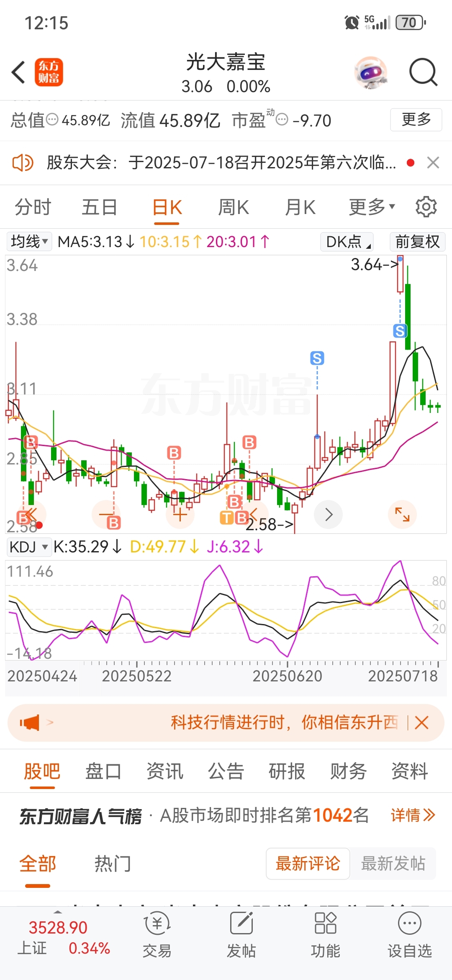
Task: Open the KDJ indicator dropdown
Action: pos(29,547)
